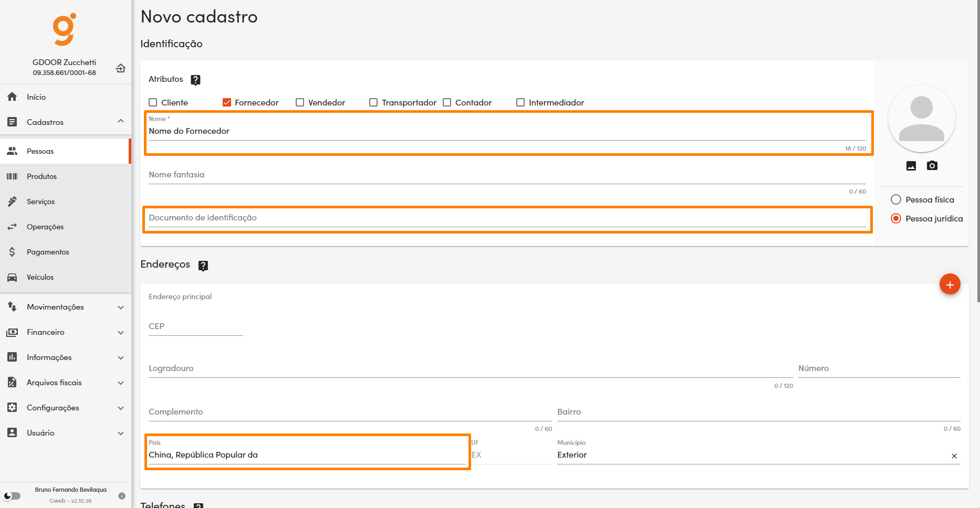Open the Pessoas menu entry

pyautogui.click(x=66, y=151)
